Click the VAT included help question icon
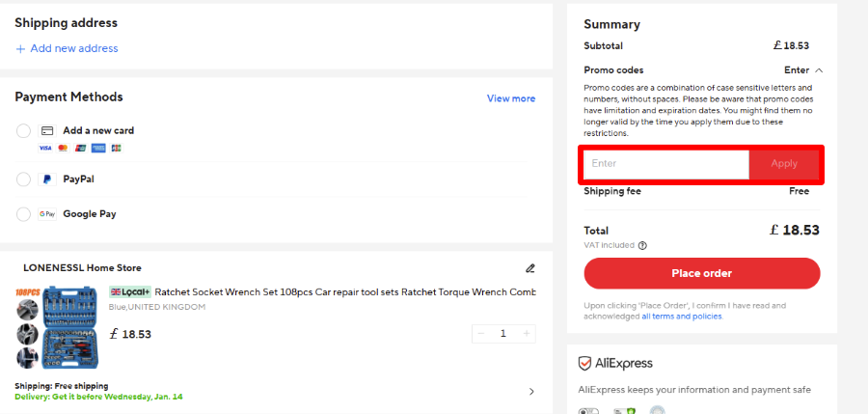Screen dimensions: 868x414 pyautogui.click(x=642, y=245)
